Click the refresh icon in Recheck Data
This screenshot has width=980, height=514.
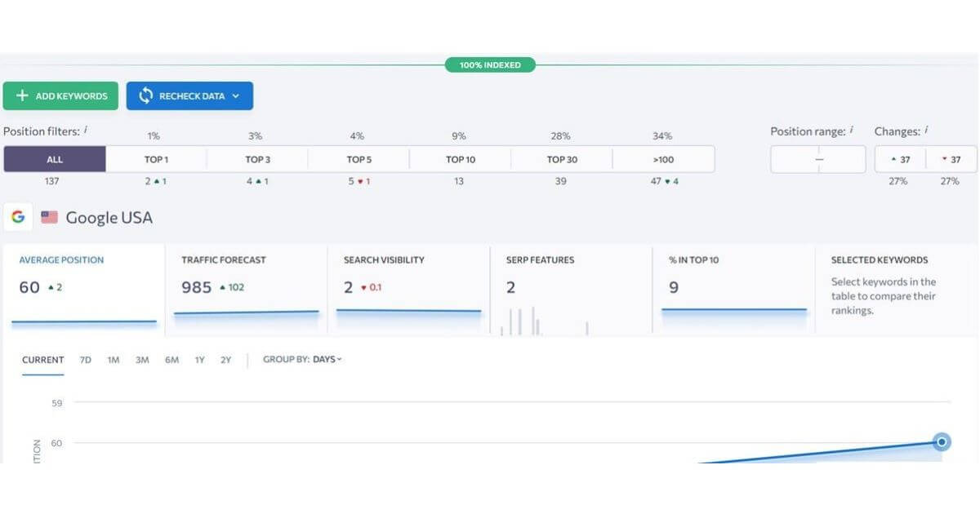pyautogui.click(x=145, y=95)
